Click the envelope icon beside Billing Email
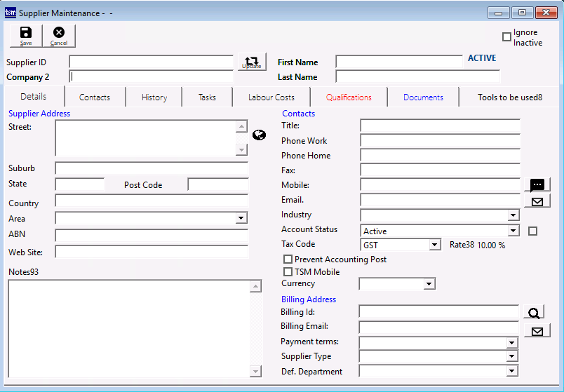Viewport: 564px width, 392px height. [537, 330]
